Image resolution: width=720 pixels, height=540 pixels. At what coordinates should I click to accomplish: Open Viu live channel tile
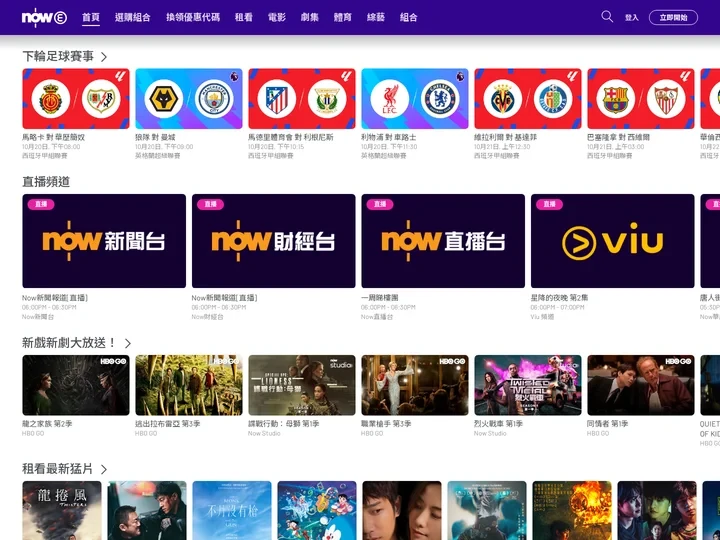tap(612, 241)
